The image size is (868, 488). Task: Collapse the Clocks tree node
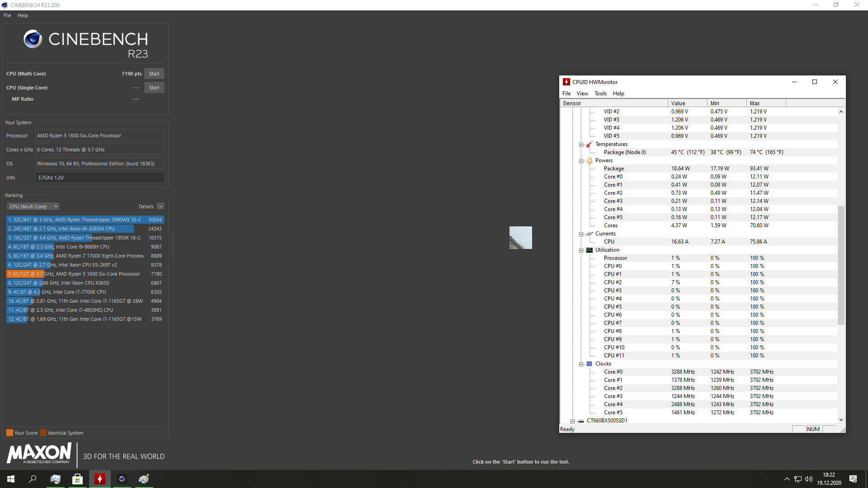(581, 364)
